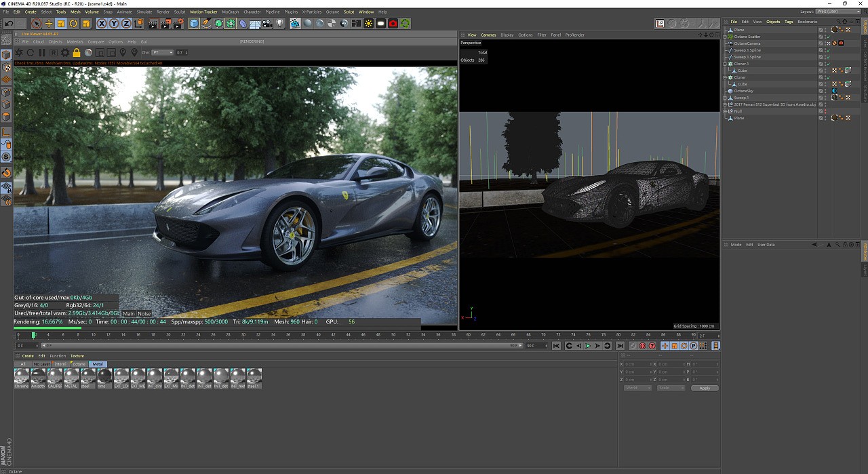Expand the Null object tree
Image resolution: width=868 pixels, height=474 pixels.
pyautogui.click(x=726, y=111)
